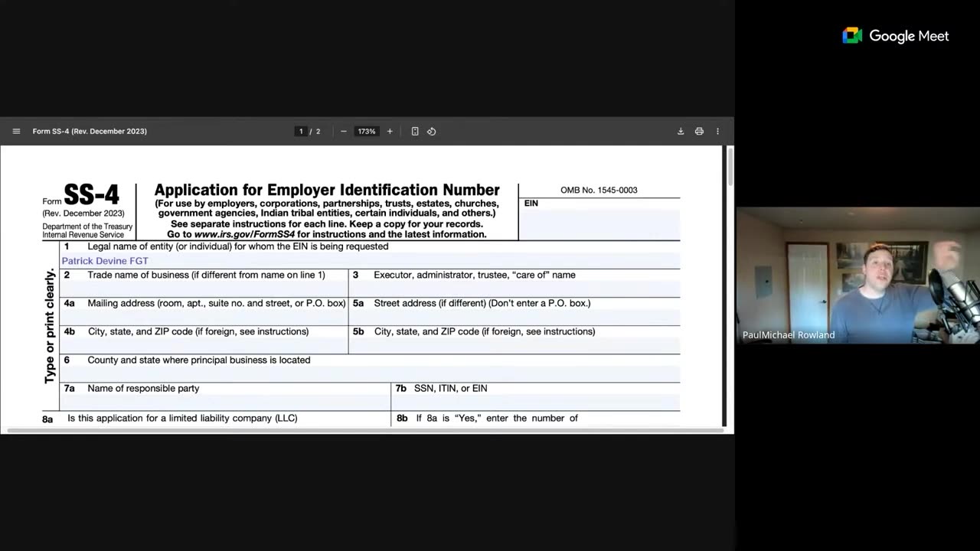Click the horizontal scrollbar of the PDF viewer

pyautogui.click(x=365, y=431)
